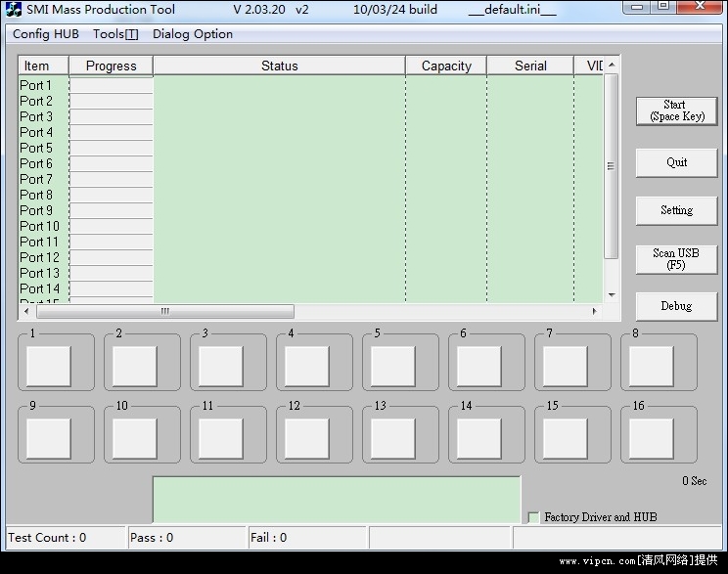Click port slot box 3
Image resolution: width=728 pixels, height=574 pixels.
click(221, 366)
